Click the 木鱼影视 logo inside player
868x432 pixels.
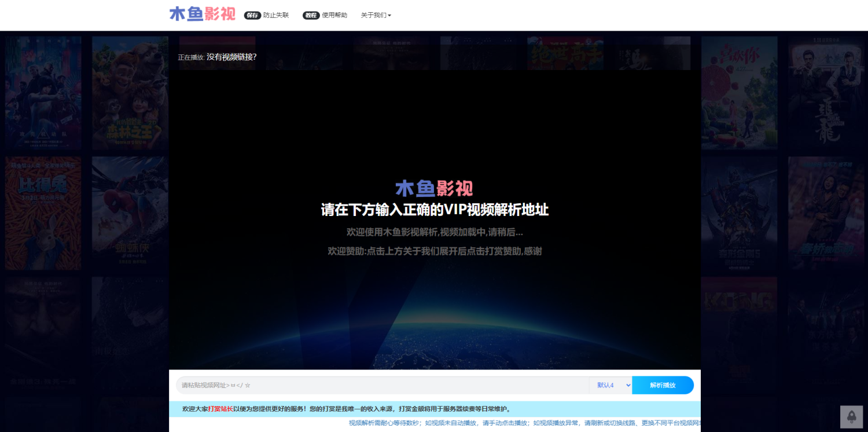click(434, 188)
